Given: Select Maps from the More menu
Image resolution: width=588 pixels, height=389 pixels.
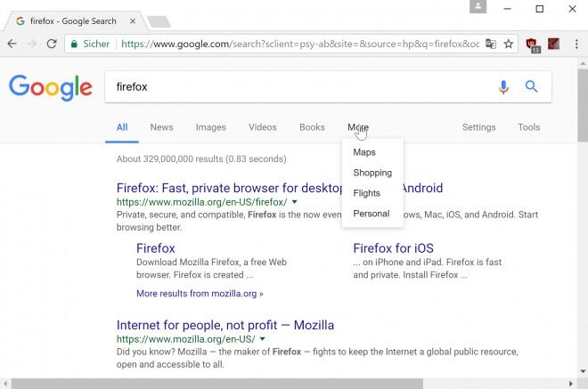Looking at the screenshot, I should tap(364, 152).
